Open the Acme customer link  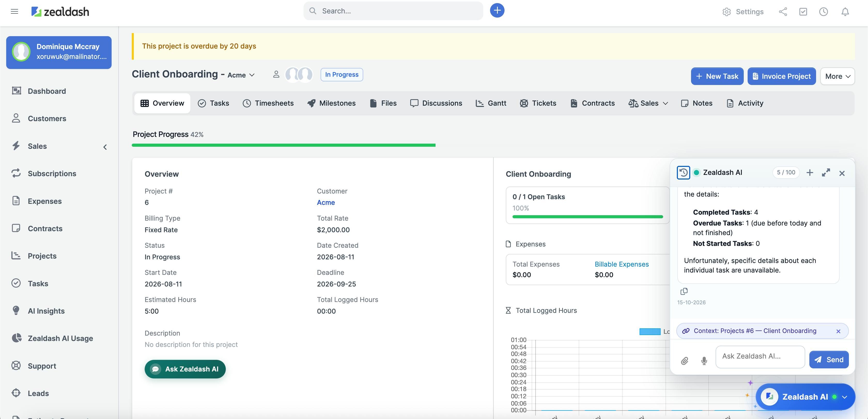tap(326, 203)
